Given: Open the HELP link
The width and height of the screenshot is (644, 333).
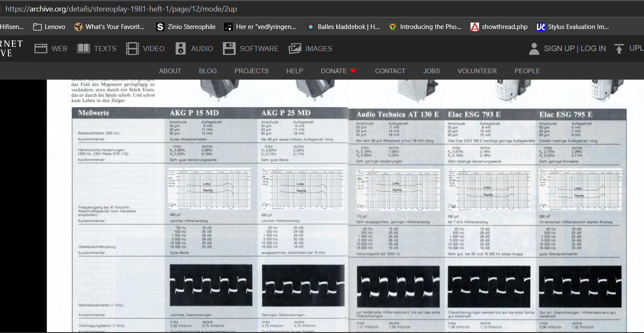Looking at the screenshot, I should point(295,71).
